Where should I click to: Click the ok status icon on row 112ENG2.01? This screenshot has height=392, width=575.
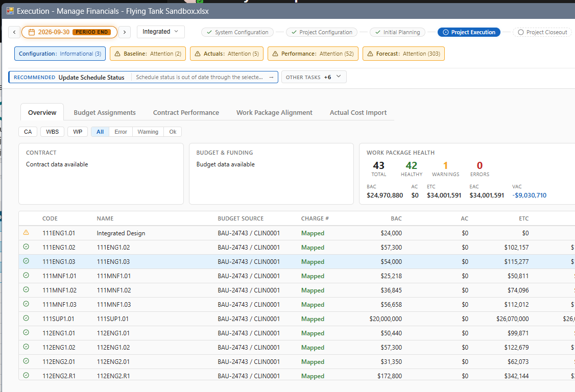(x=26, y=361)
